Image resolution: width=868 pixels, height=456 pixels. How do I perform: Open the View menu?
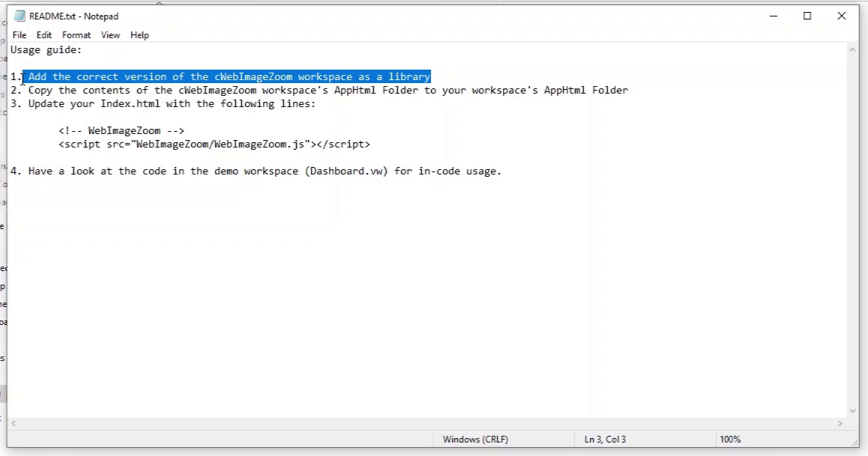[x=110, y=35]
